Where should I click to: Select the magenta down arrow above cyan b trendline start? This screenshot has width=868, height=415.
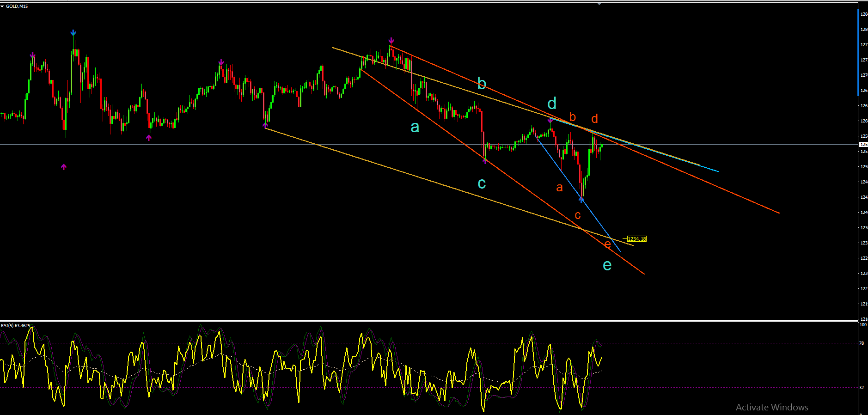coord(391,41)
